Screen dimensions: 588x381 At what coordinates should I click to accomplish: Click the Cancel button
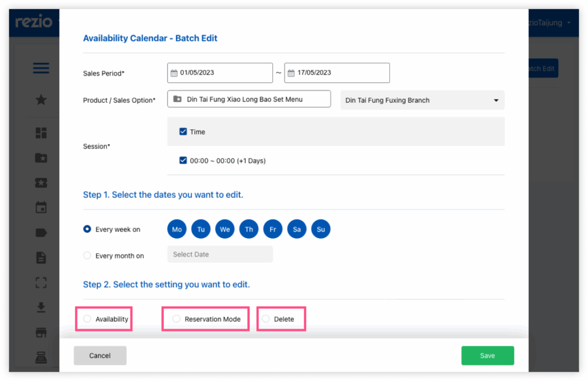[x=100, y=356]
